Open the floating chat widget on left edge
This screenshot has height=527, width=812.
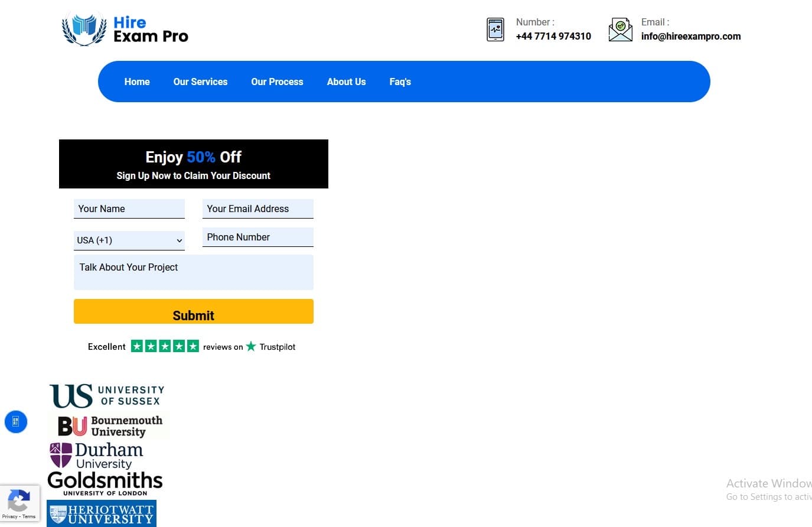(x=15, y=421)
